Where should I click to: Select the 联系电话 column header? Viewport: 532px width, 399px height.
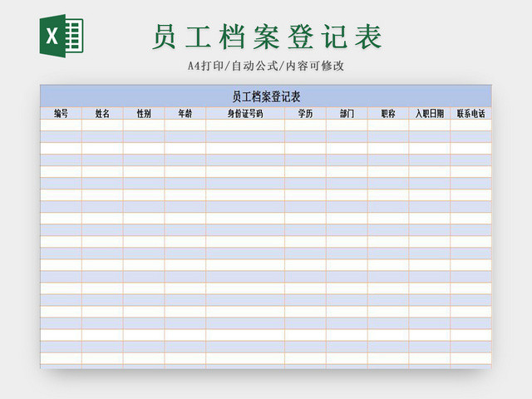(471, 113)
